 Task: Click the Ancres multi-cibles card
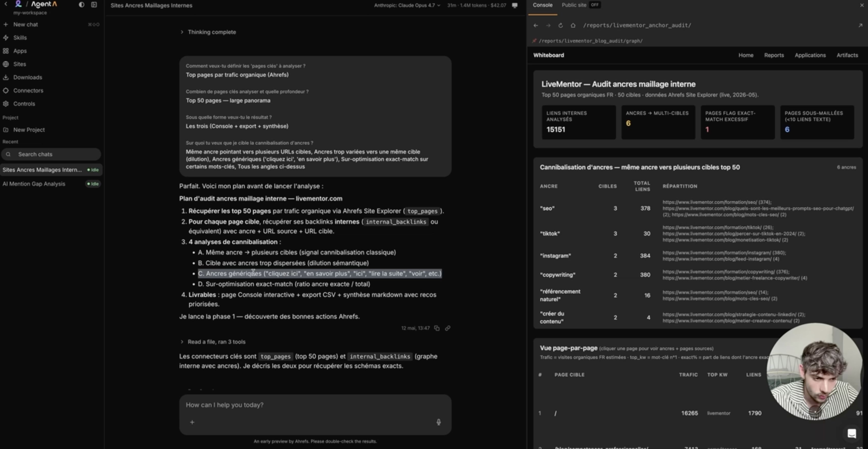658,122
